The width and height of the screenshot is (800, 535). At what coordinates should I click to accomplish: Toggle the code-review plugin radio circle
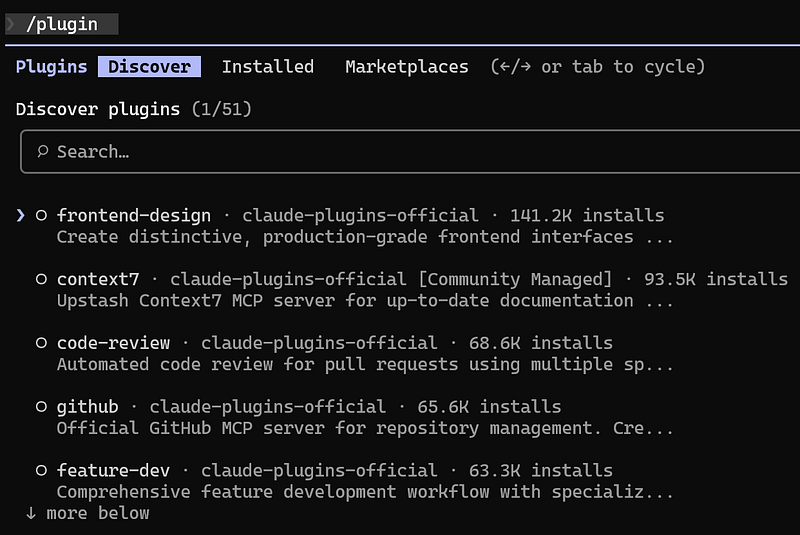point(42,343)
